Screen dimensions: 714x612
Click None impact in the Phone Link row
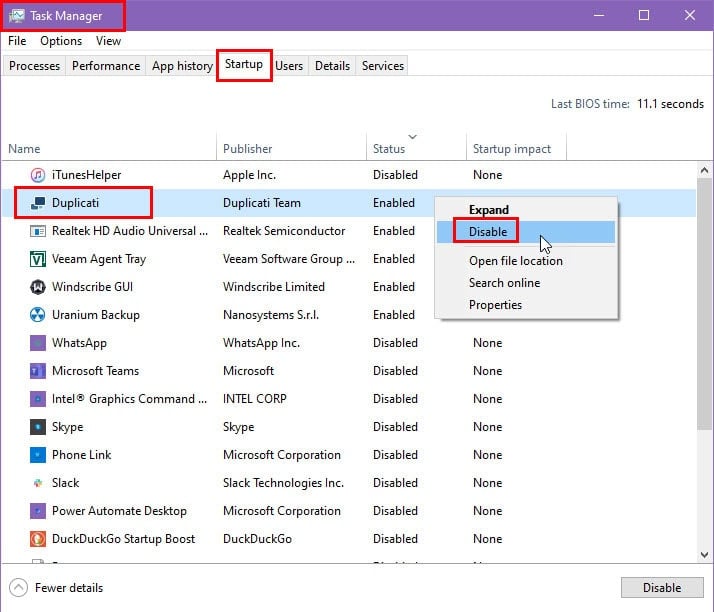(x=488, y=455)
